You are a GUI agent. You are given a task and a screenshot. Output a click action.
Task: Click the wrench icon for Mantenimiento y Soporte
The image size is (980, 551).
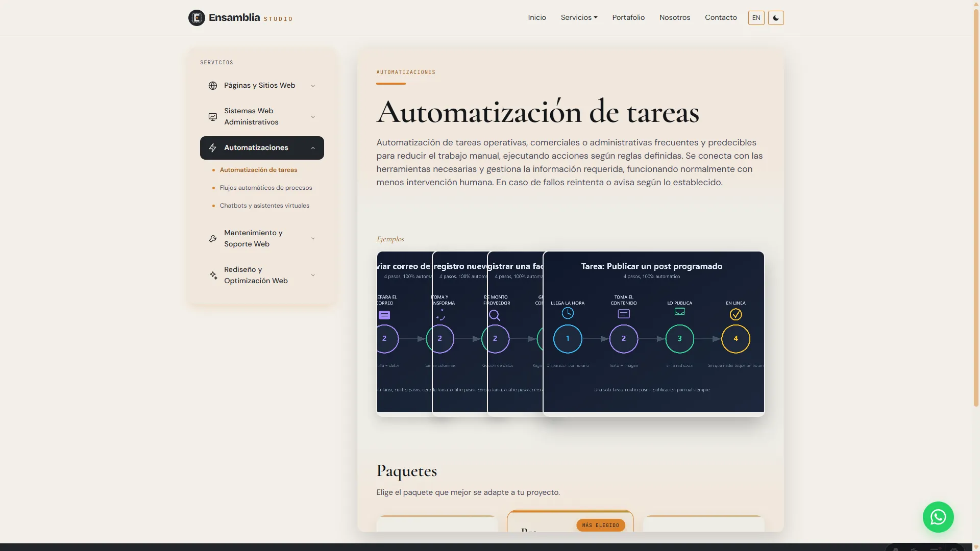pyautogui.click(x=213, y=239)
